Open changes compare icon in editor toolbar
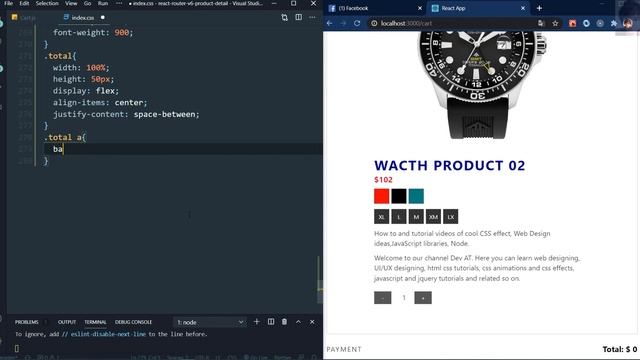This screenshot has height=360, width=640. click(284, 18)
